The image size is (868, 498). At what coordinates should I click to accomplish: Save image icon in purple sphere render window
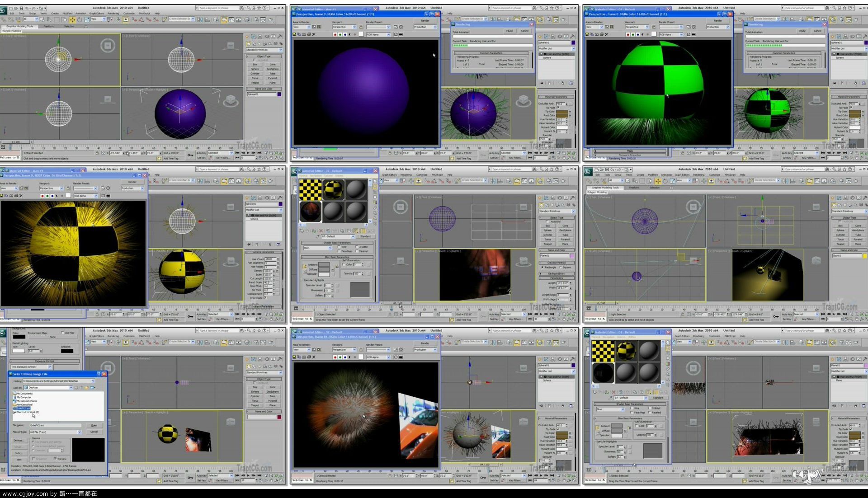(294, 34)
